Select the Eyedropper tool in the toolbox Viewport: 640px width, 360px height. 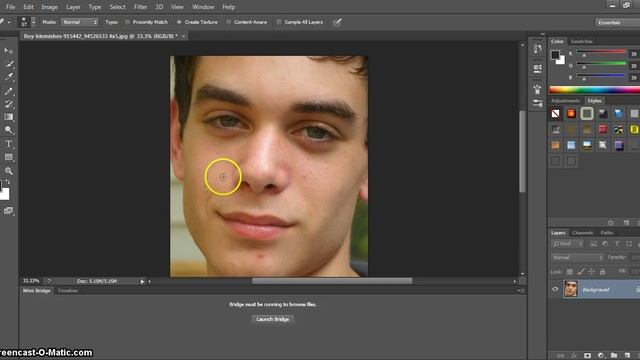[x=8, y=77]
